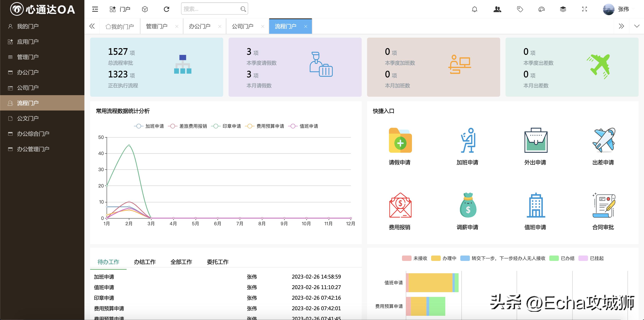Click the 出差申请 airplane icon
Viewport: 644px width, 320px height.
pyautogui.click(x=603, y=141)
